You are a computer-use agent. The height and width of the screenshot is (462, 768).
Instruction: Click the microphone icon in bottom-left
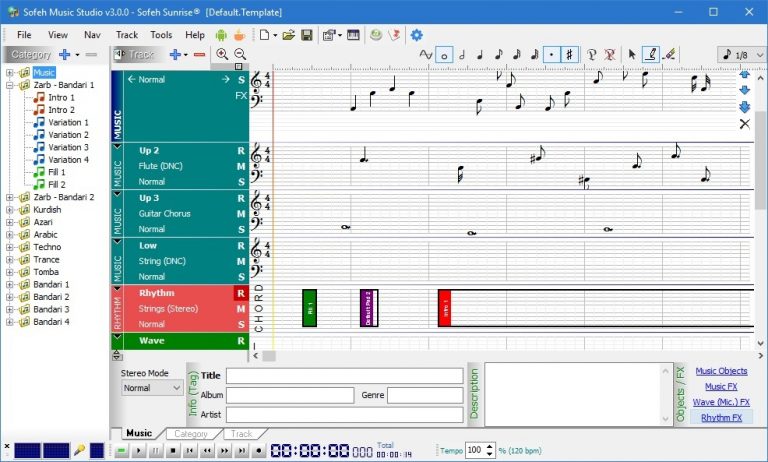pyautogui.click(x=79, y=450)
